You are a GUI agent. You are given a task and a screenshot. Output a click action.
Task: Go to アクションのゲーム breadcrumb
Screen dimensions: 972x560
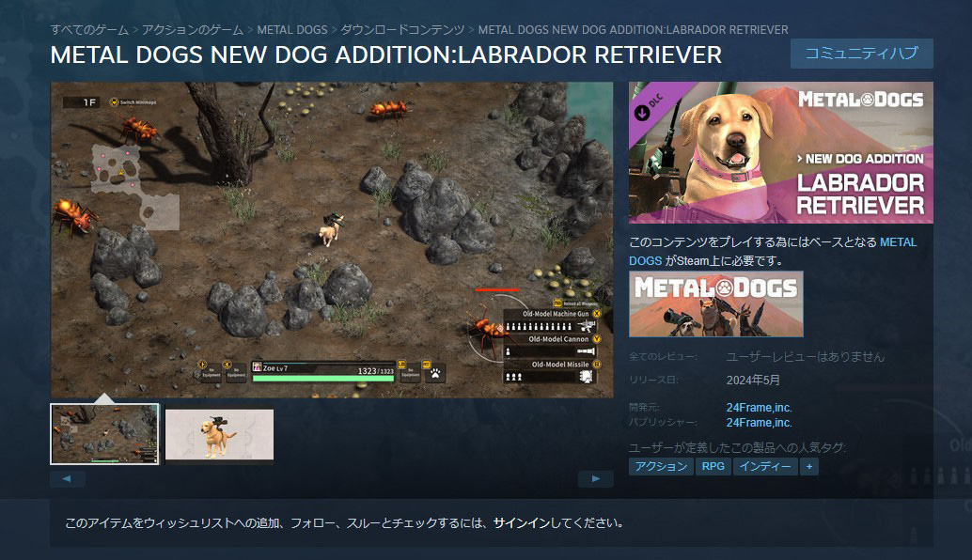point(193,30)
